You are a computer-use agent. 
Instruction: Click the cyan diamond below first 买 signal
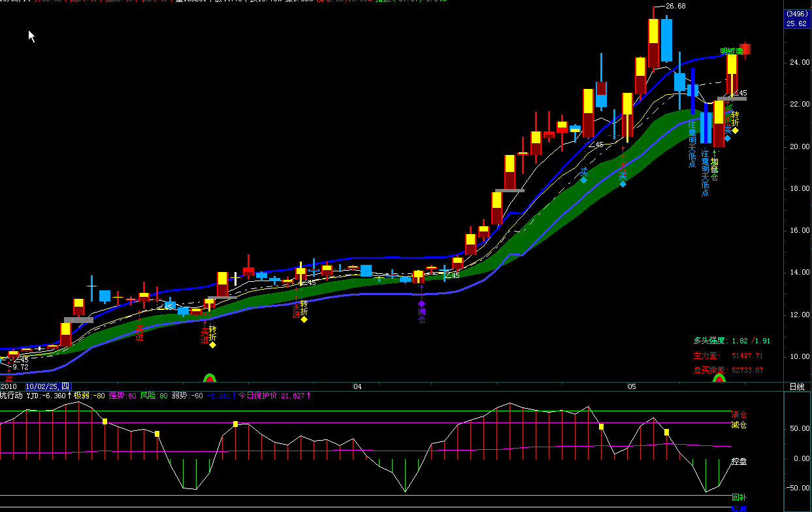point(583,180)
